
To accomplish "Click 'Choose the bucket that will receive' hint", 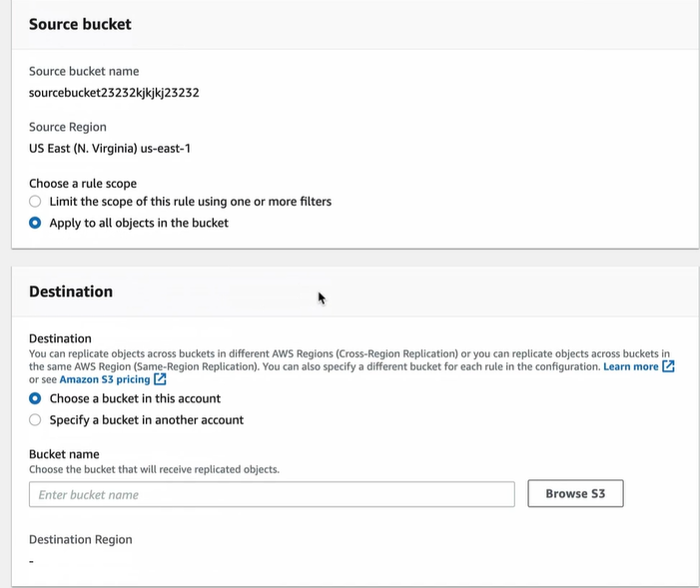I will click(x=154, y=469).
